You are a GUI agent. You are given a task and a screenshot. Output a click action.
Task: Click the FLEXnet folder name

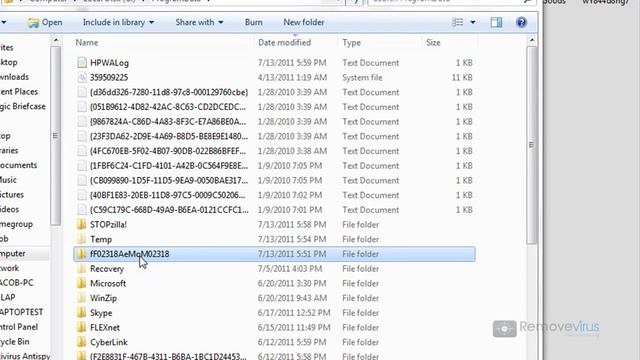[x=105, y=327]
